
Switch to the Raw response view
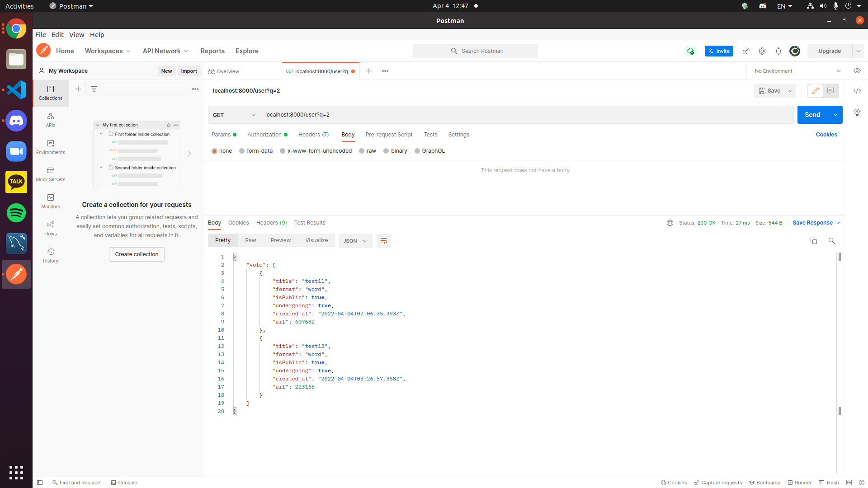250,240
